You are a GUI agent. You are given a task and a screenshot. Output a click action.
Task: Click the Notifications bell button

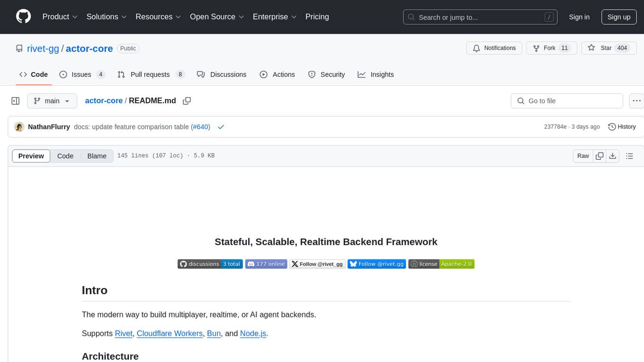[x=494, y=48]
